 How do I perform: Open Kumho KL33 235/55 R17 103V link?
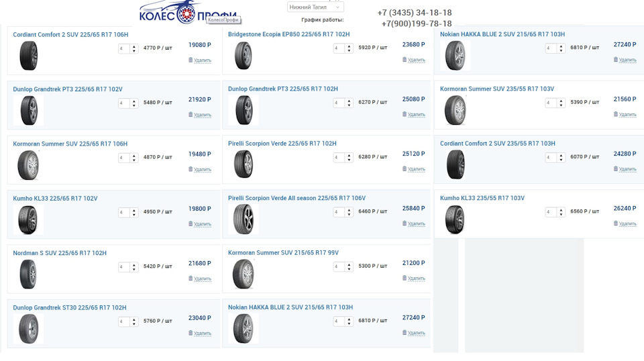482,198
